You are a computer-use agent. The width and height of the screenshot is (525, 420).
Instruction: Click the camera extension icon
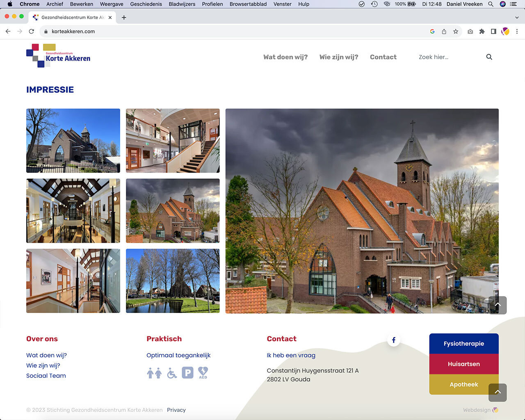tap(470, 31)
